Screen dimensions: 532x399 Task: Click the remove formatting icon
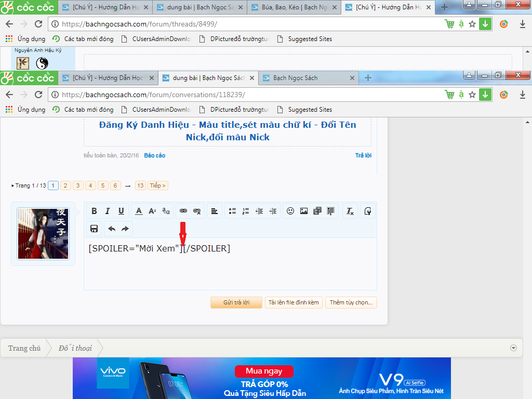pyautogui.click(x=350, y=211)
